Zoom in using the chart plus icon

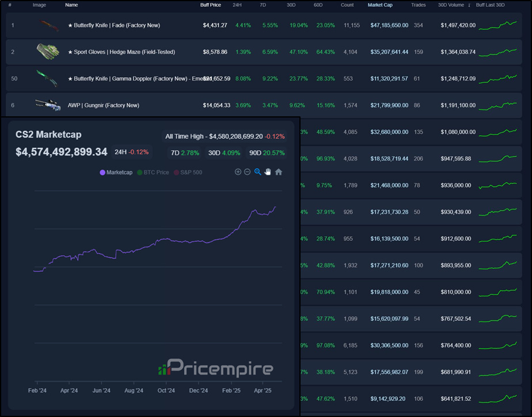coord(238,172)
